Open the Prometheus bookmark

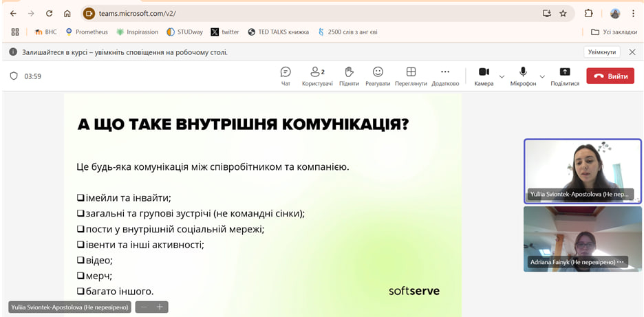[x=87, y=32]
